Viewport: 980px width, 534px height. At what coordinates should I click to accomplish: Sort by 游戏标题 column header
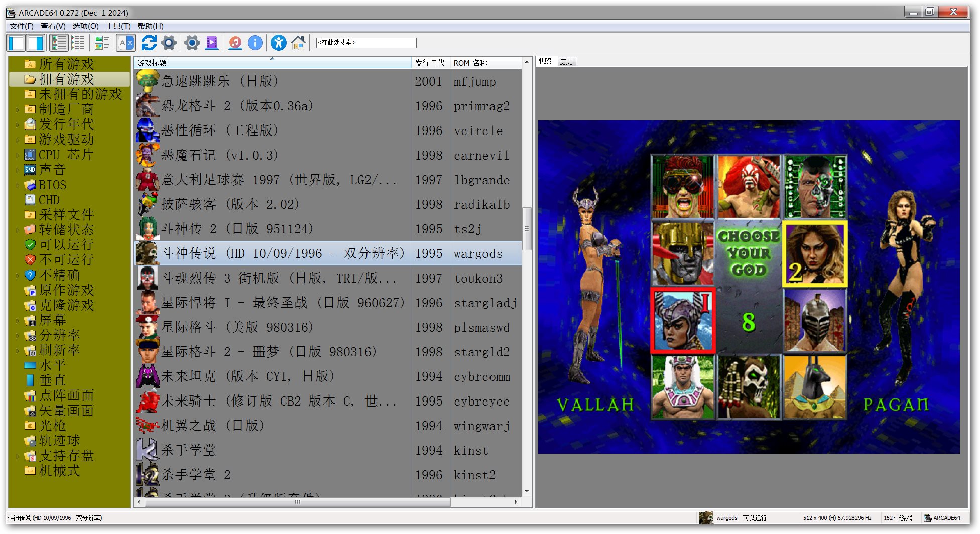coord(272,63)
